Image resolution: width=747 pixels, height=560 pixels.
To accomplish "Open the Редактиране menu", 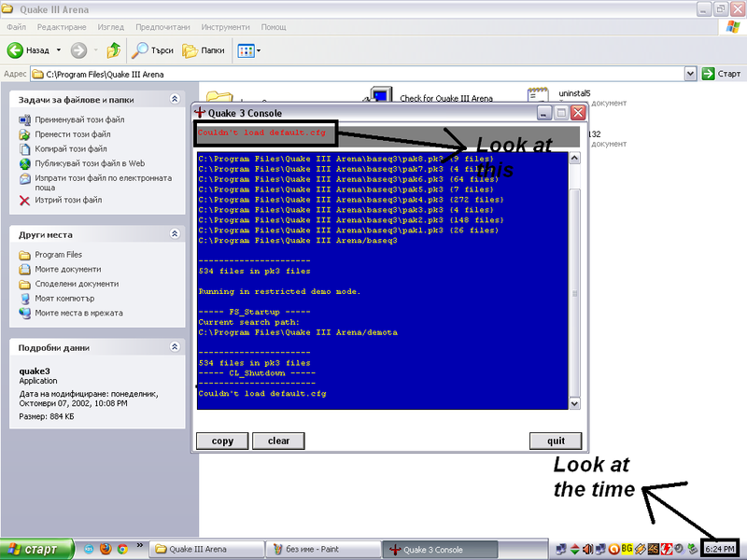I will point(62,27).
